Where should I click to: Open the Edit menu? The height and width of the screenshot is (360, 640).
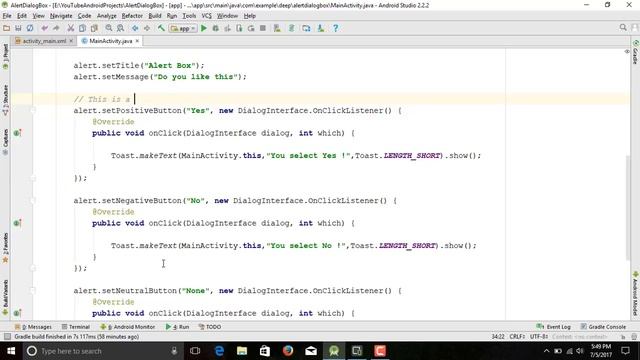(22, 16)
